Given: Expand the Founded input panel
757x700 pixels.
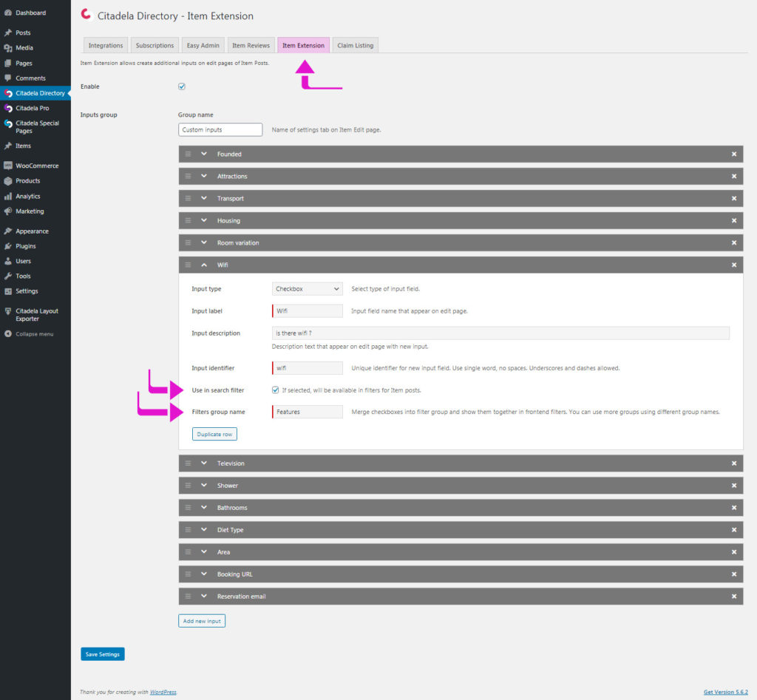Looking at the screenshot, I should coord(204,154).
